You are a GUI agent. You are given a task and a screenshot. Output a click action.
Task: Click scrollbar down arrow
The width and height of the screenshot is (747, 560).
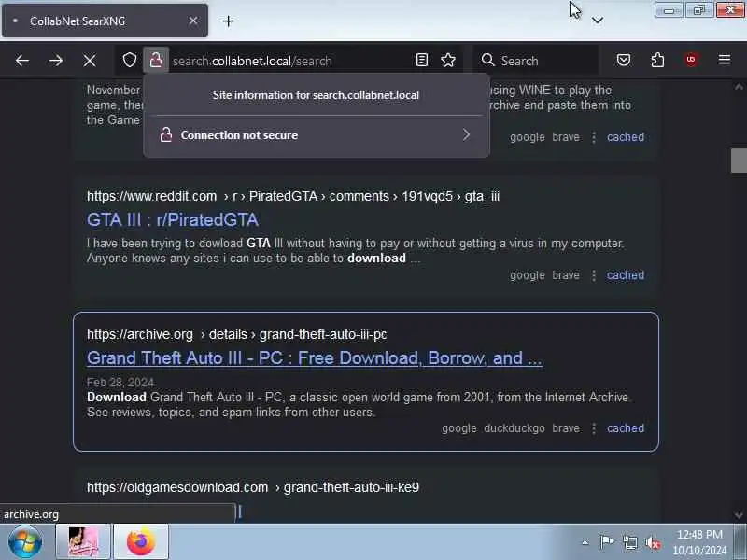pyautogui.click(x=739, y=515)
